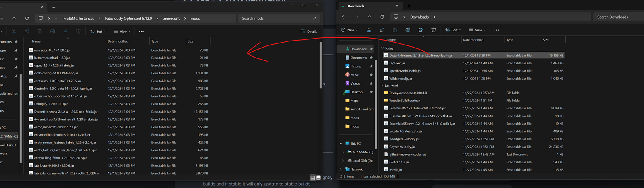The image size is (644, 188).
Task: Click magnifier icon in Search mods box
Action: pyautogui.click(x=315, y=19)
